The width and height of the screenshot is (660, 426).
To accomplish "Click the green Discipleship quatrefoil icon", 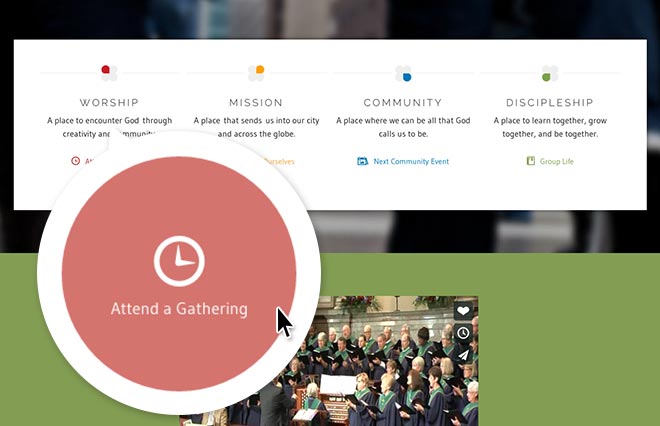I will coord(550,73).
